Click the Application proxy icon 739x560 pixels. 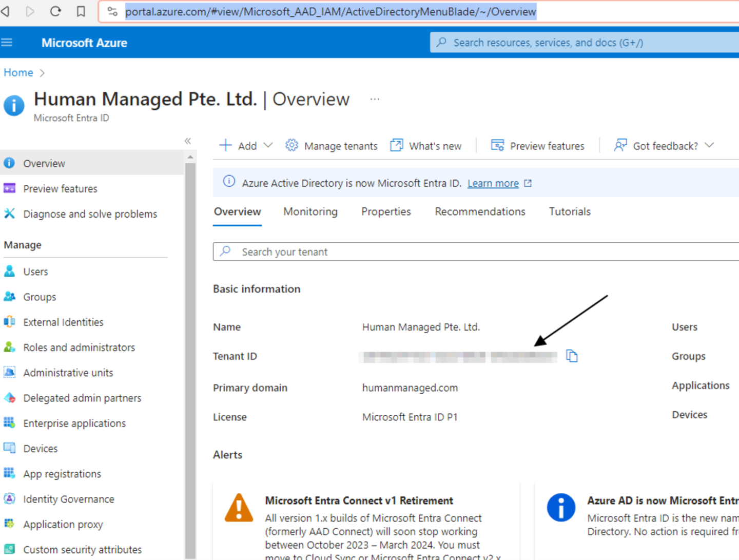point(9,524)
